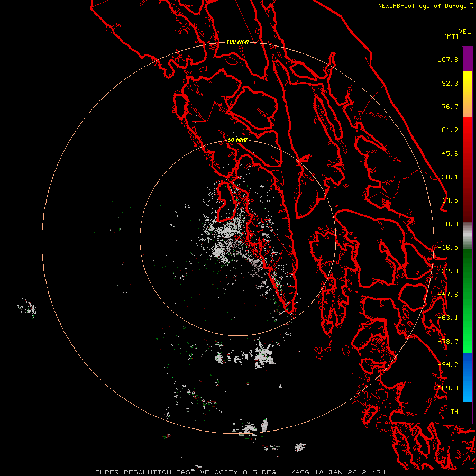Click the -63.1 velocity scale value

point(448,318)
